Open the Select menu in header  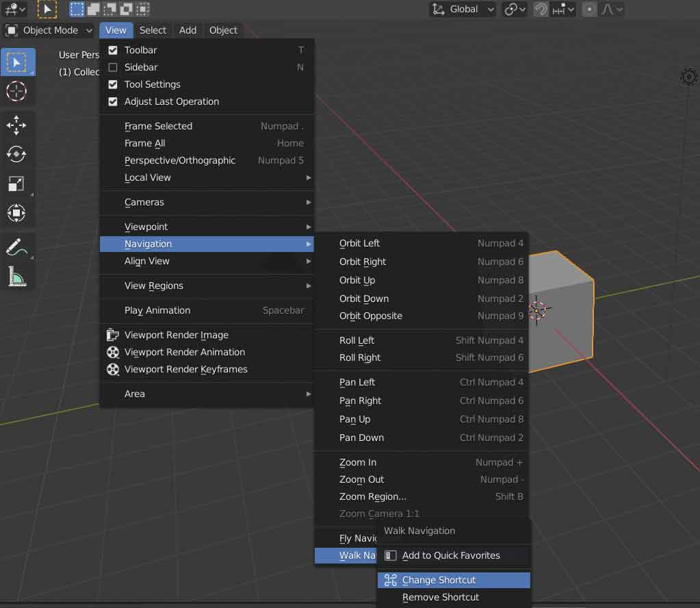[x=153, y=30]
